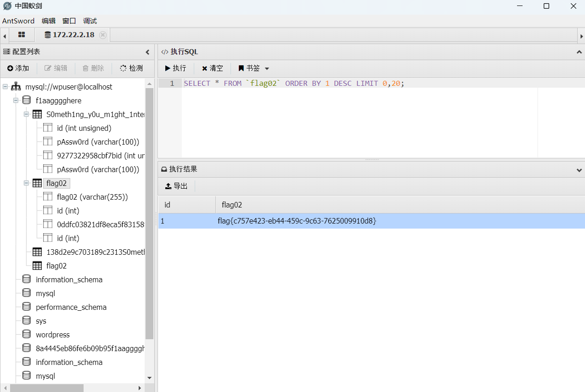This screenshot has width=585, height=392.
Task: Click the tab bar right scroll arrow
Action: coord(581,36)
